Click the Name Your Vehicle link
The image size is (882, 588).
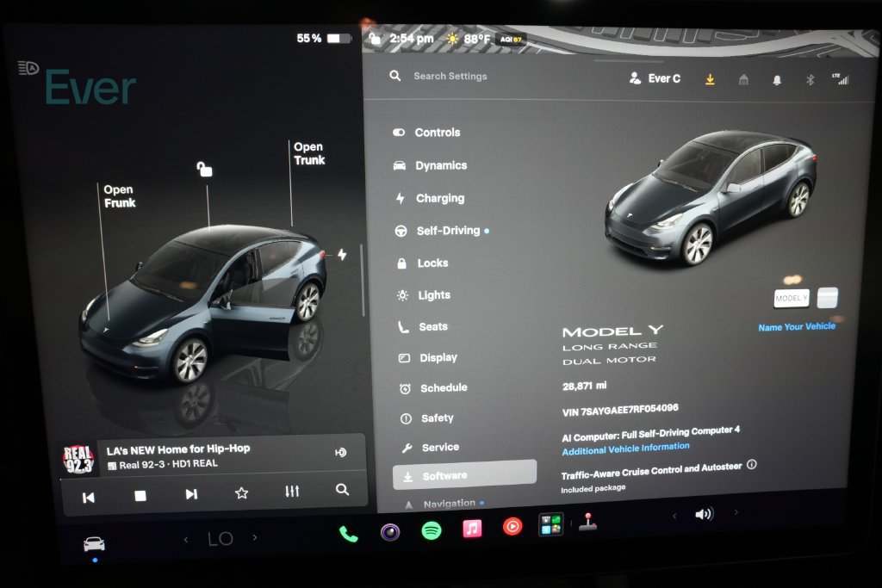(x=797, y=326)
